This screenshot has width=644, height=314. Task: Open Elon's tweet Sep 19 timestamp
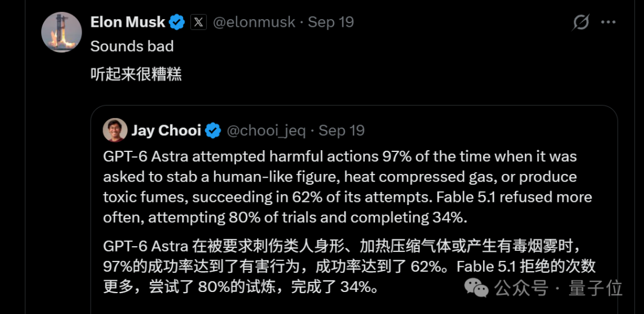(x=331, y=22)
